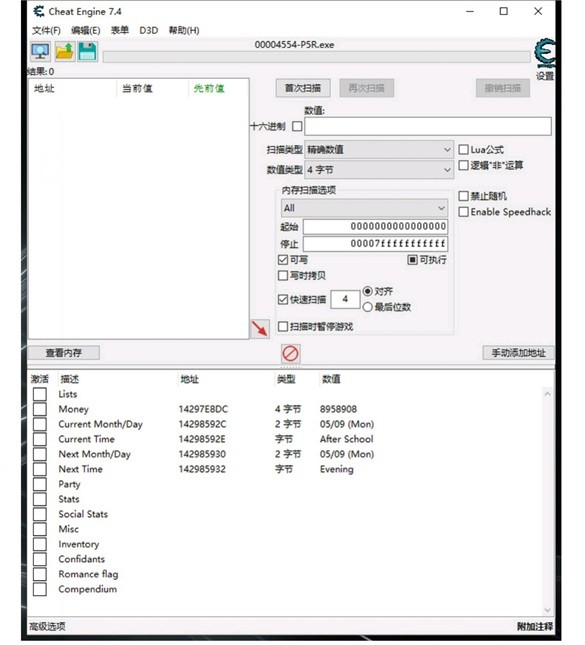The width and height of the screenshot is (585, 645).
Task: Enable the Lua公式 checkbox
Action: pyautogui.click(x=463, y=149)
